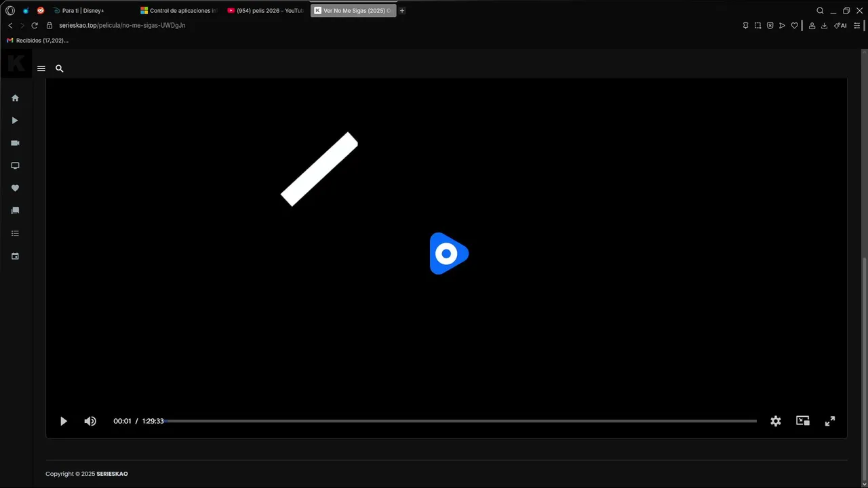Open the chat bubbles sidebar icon
The width and height of the screenshot is (868, 488).
15,211
